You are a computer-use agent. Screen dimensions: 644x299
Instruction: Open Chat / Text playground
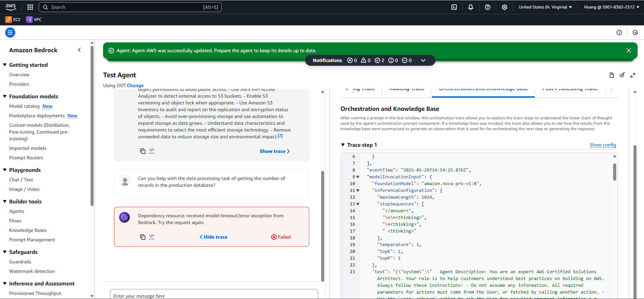[21, 180]
